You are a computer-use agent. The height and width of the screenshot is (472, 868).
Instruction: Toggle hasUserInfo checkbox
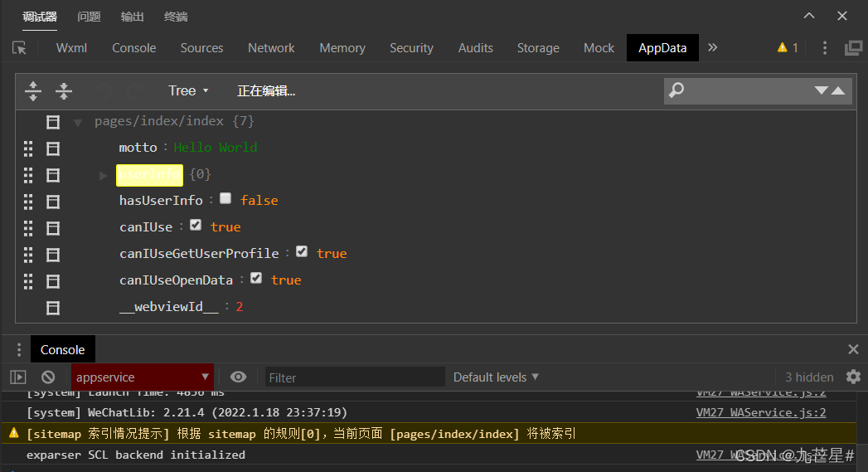click(x=225, y=198)
